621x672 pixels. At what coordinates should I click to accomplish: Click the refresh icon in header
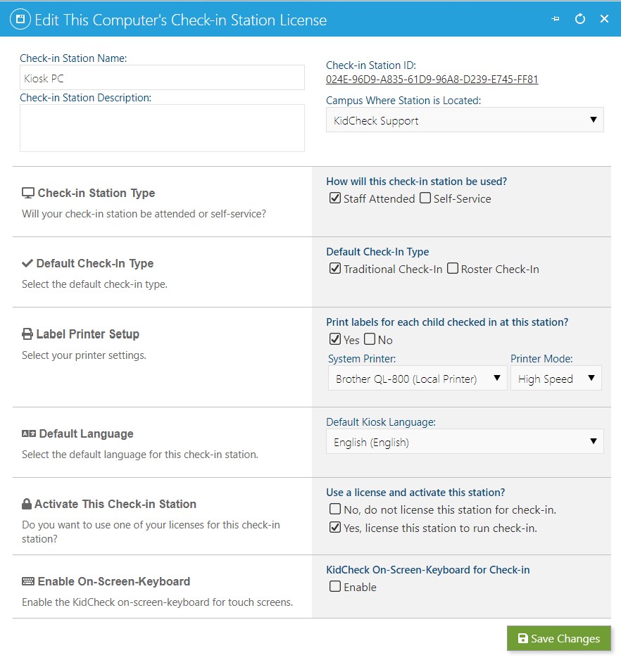580,19
